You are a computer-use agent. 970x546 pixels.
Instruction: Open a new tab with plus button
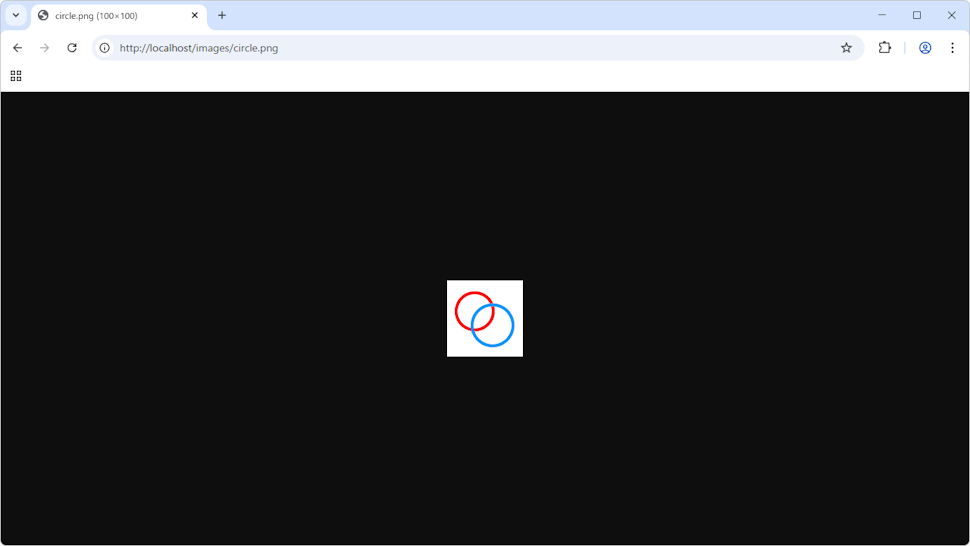pyautogui.click(x=222, y=16)
